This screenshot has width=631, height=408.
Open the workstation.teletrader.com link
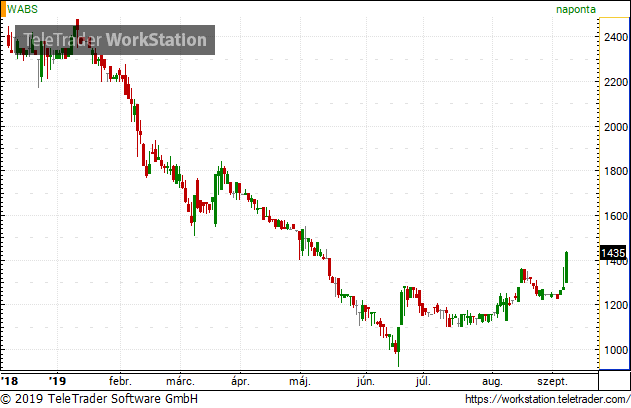click(x=547, y=399)
